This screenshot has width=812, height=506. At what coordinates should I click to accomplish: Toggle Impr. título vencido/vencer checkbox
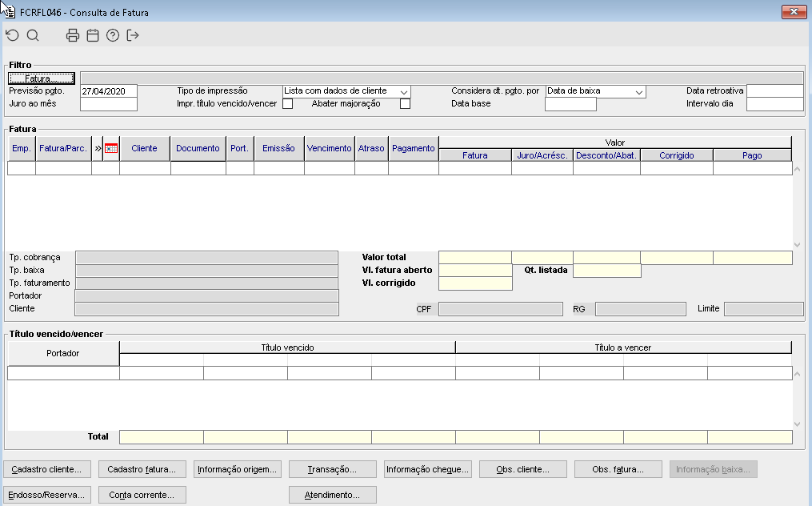pyautogui.click(x=288, y=104)
